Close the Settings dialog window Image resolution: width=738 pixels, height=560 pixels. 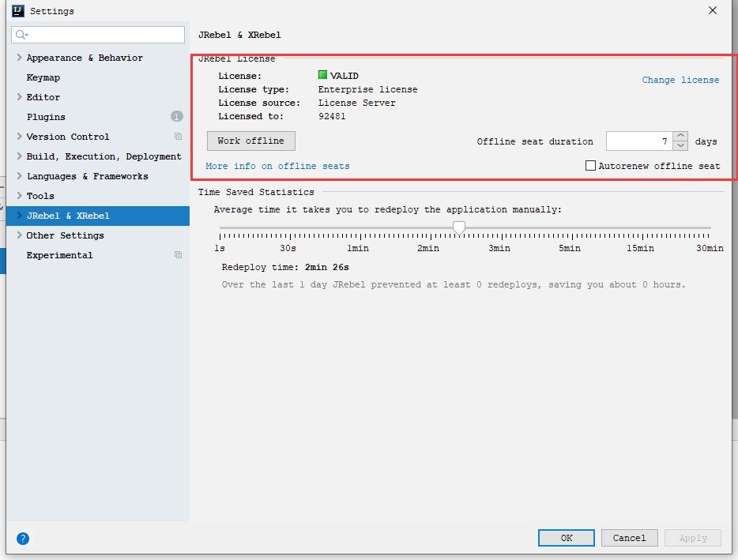(713, 10)
